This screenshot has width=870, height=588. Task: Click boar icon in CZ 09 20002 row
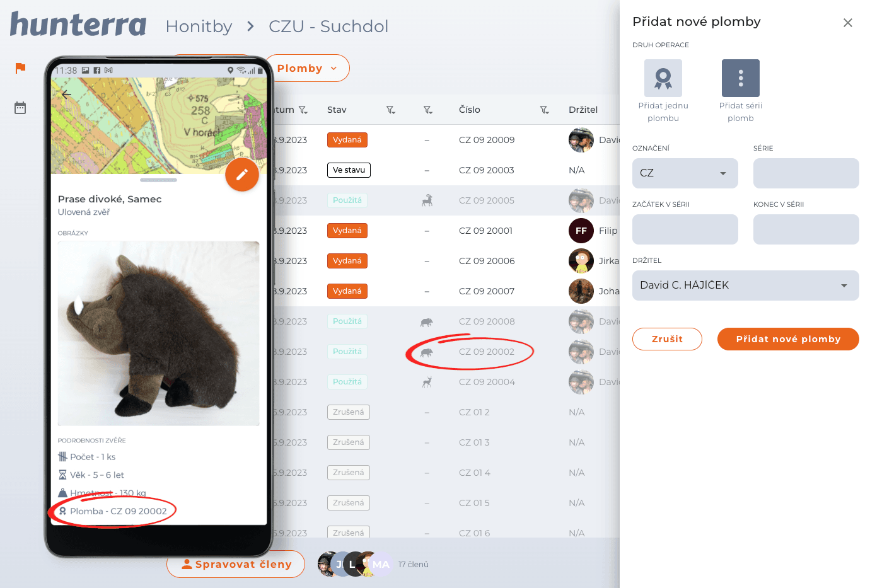(x=427, y=352)
